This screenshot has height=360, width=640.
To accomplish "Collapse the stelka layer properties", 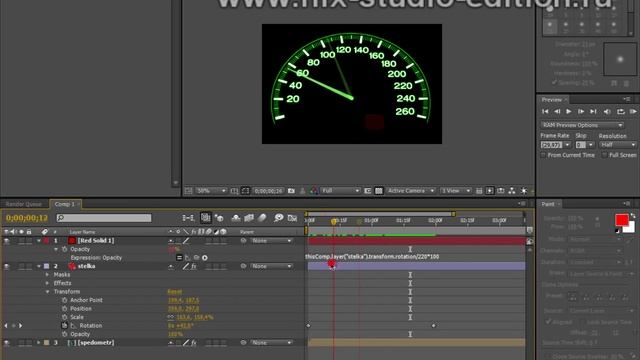I will (x=39, y=266).
